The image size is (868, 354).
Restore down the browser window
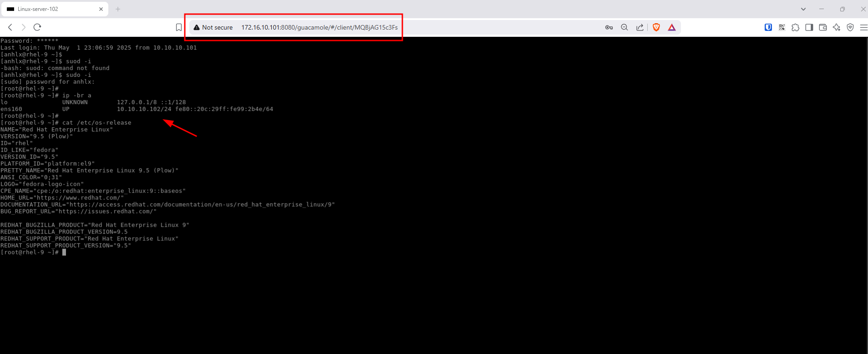(843, 9)
